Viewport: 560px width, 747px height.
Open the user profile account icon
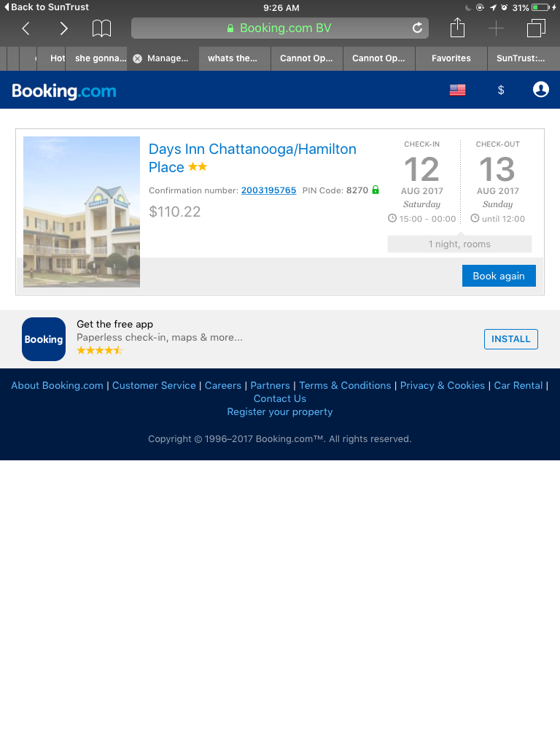pos(540,90)
